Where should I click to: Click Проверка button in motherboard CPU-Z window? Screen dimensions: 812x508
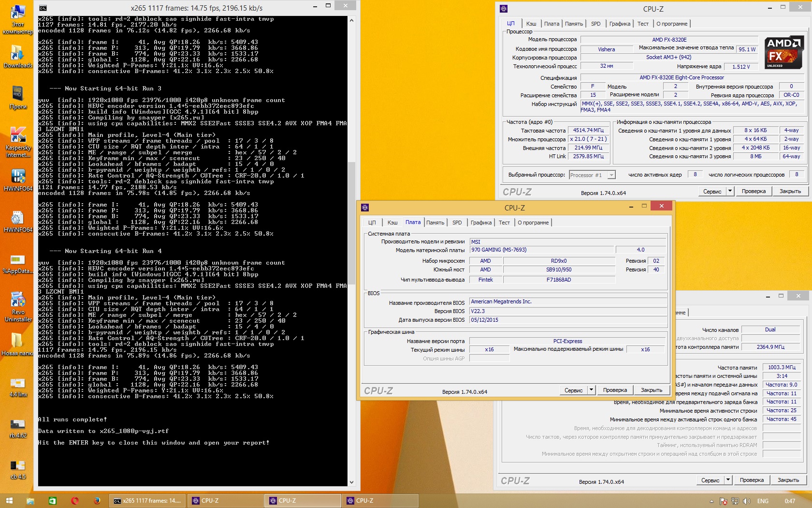pos(615,390)
